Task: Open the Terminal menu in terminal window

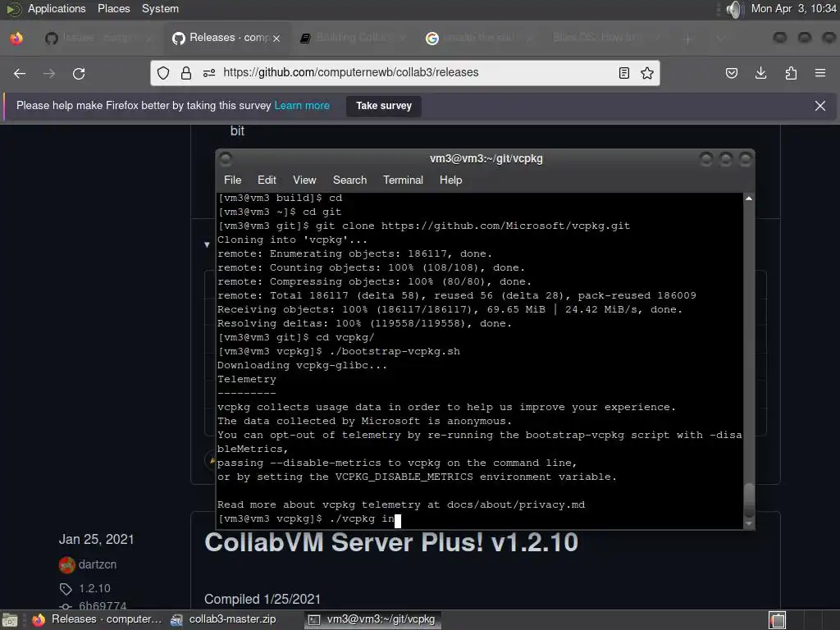Action: pos(403,180)
